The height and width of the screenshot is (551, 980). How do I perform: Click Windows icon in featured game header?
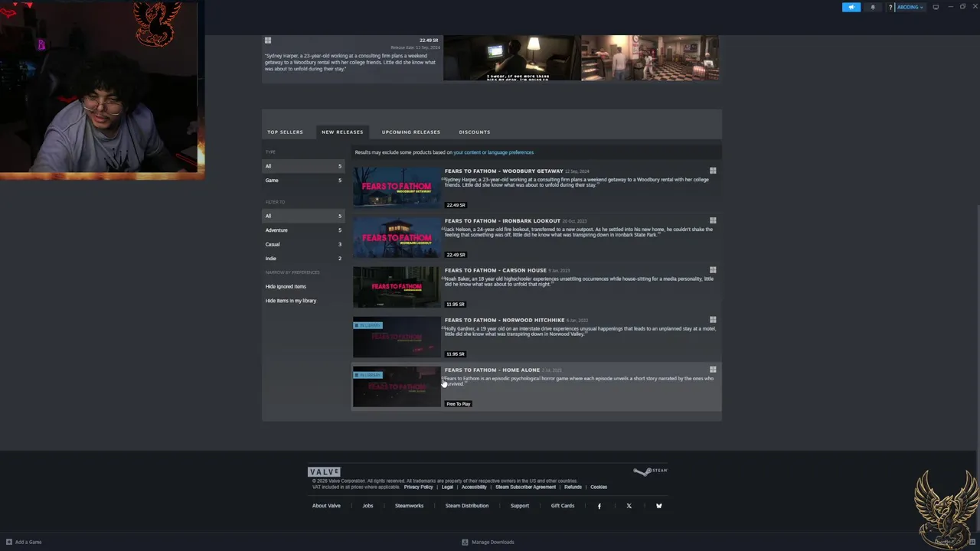(x=268, y=40)
